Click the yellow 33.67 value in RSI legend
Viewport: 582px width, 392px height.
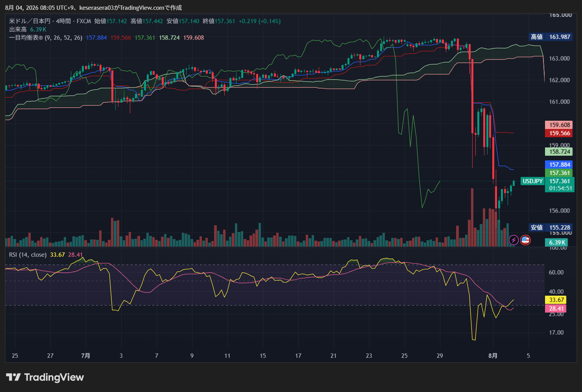[57, 254]
